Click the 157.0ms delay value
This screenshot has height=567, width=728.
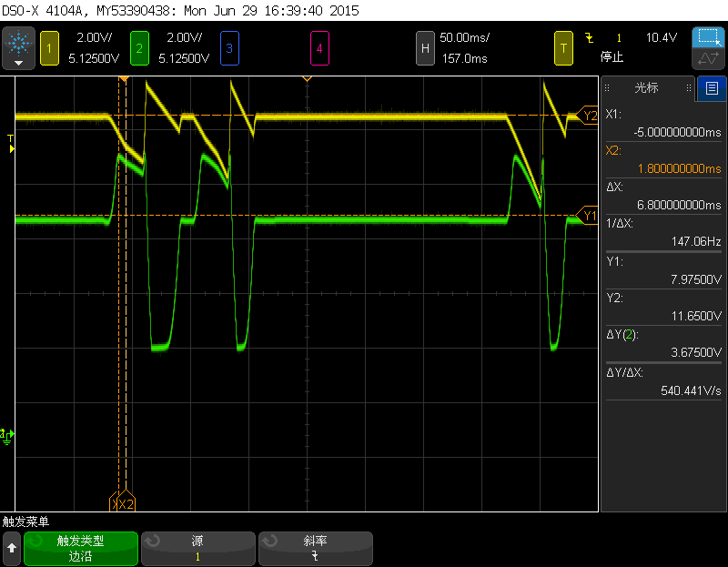pos(464,58)
